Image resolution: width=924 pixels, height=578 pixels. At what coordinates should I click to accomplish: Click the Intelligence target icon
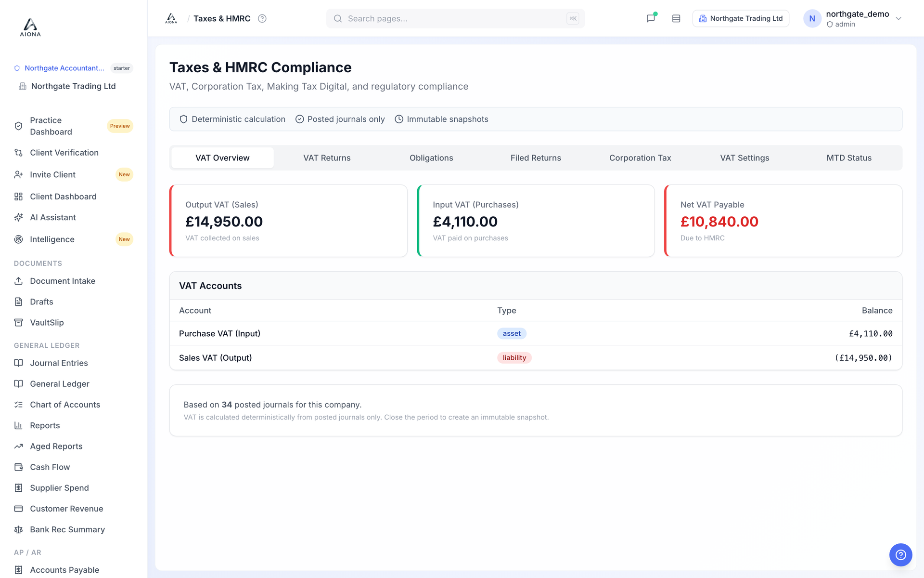click(x=18, y=239)
